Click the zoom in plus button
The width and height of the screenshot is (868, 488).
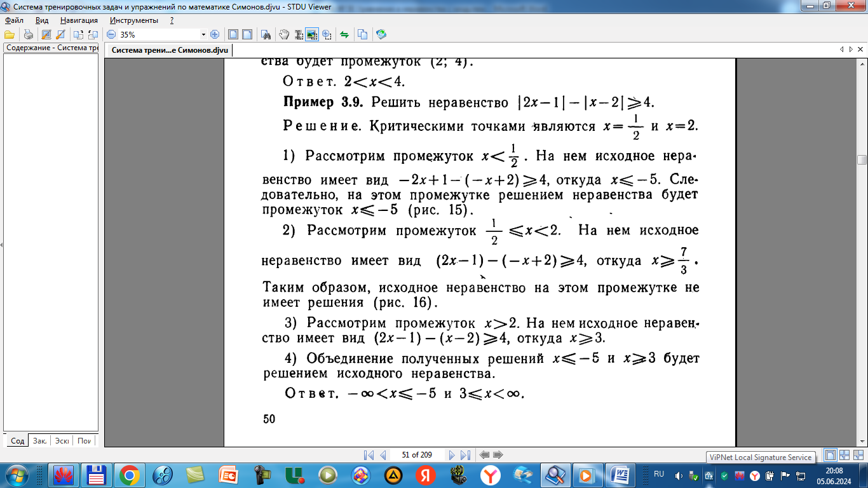pyautogui.click(x=214, y=34)
